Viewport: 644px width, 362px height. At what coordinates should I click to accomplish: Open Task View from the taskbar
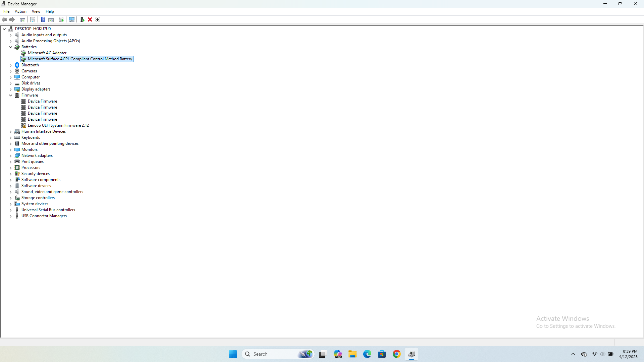(x=322, y=354)
